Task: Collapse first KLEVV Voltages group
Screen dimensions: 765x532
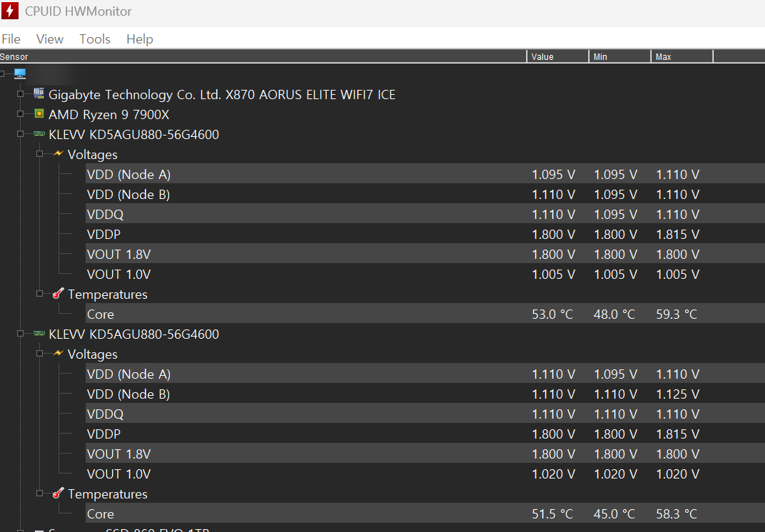Action: pyautogui.click(x=39, y=153)
